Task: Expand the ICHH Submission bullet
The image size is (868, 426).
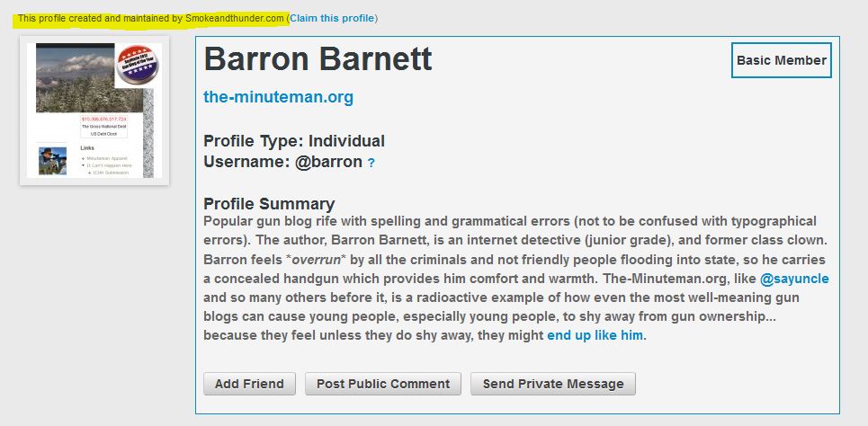Action: tap(90, 173)
